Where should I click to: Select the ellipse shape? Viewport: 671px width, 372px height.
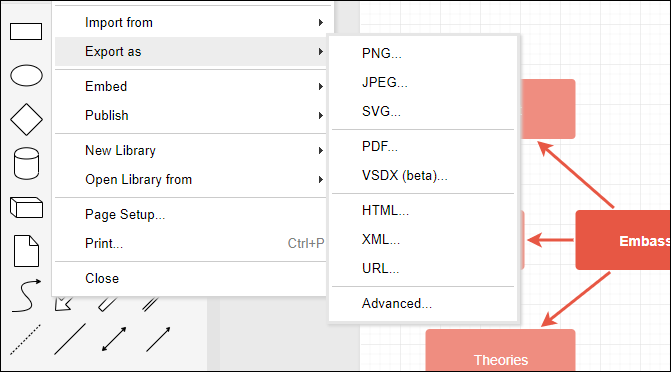pos(26,76)
